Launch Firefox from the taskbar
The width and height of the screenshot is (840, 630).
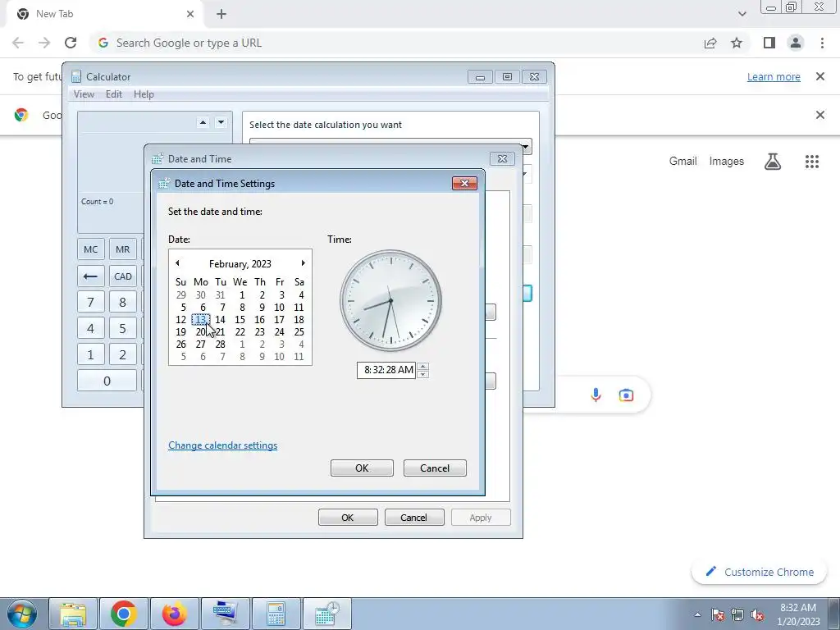coord(175,614)
